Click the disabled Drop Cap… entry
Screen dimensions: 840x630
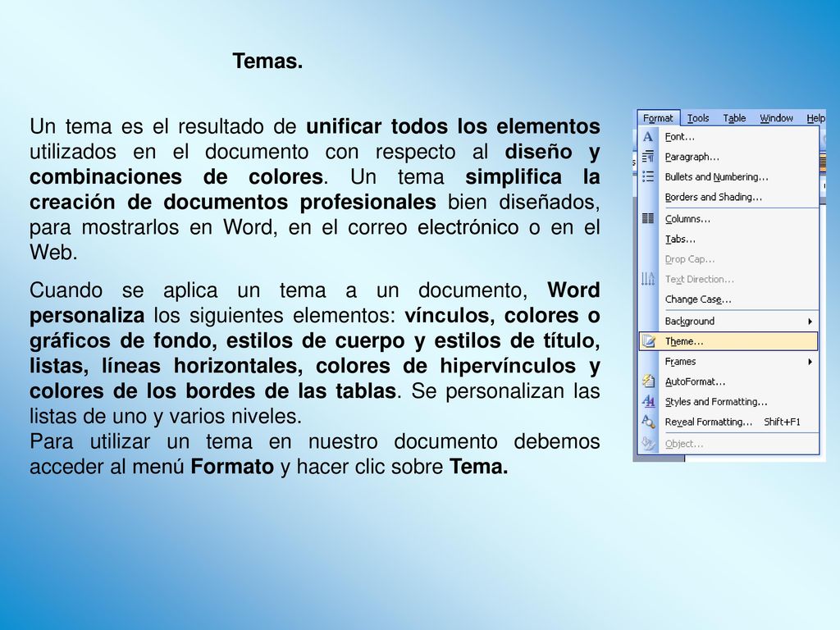click(728, 259)
